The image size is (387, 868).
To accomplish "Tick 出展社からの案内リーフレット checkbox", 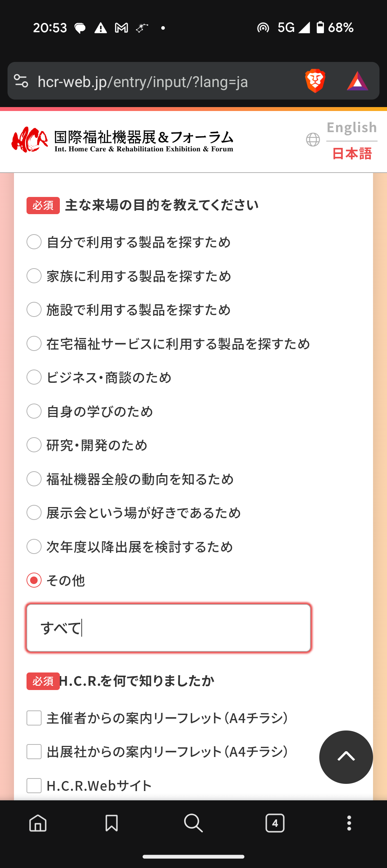I will click(x=34, y=752).
